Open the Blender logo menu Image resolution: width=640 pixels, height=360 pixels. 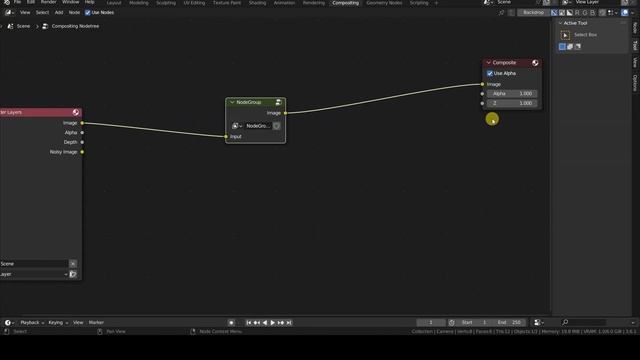coord(7,2)
